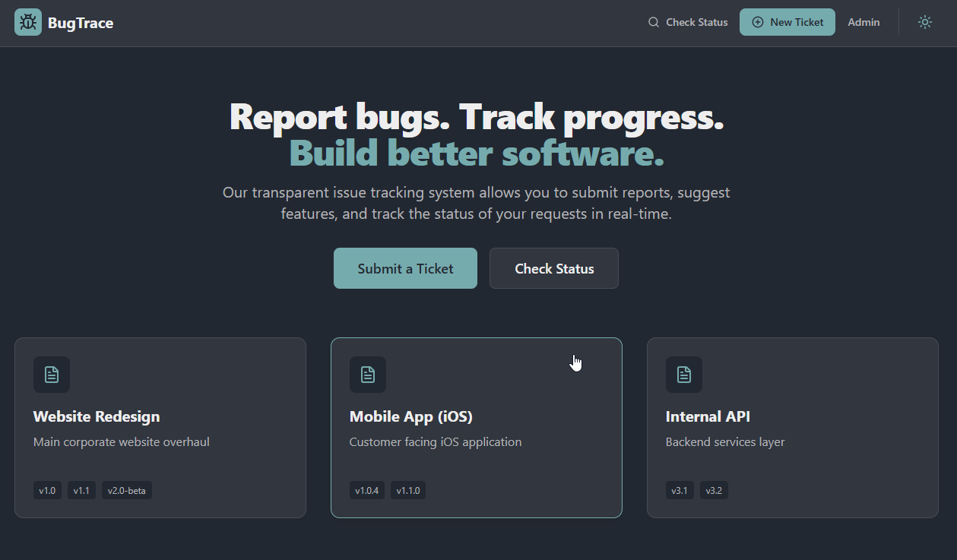Select the v1.1 version tag
This screenshot has width=957, height=560.
[x=81, y=490]
